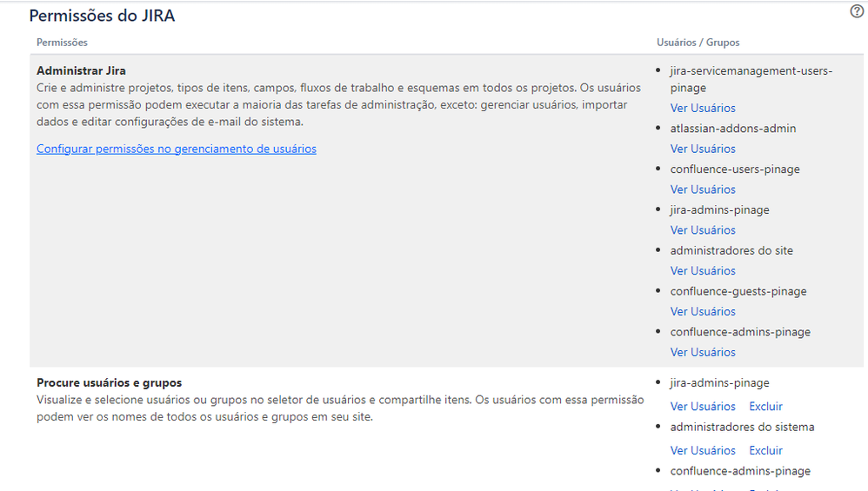Click Excluir for administradores do sistema
The width and height of the screenshot is (868, 491).
(765, 451)
